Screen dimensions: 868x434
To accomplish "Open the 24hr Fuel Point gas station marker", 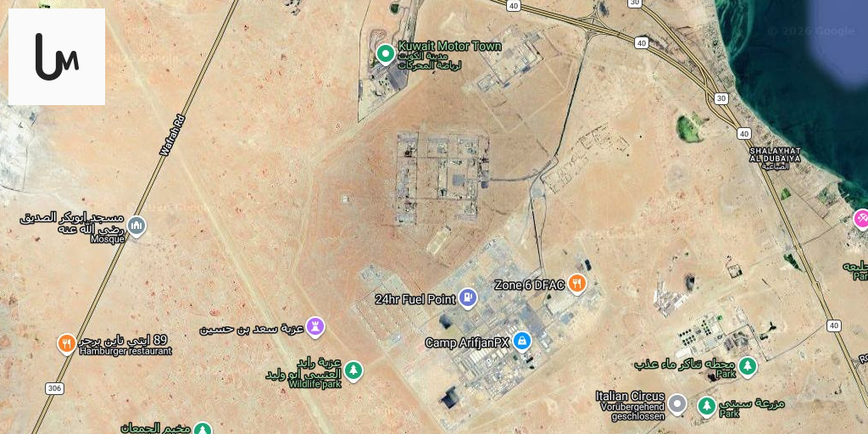I will pyautogui.click(x=468, y=298).
